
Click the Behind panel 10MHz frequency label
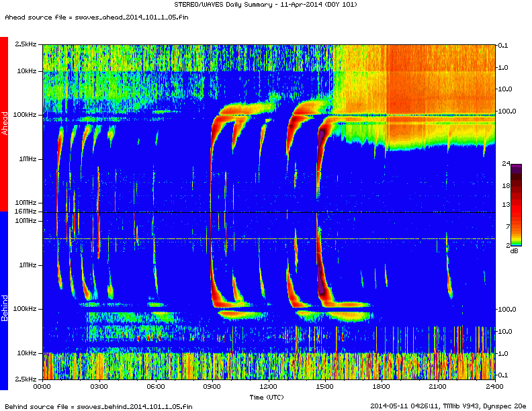(26, 221)
